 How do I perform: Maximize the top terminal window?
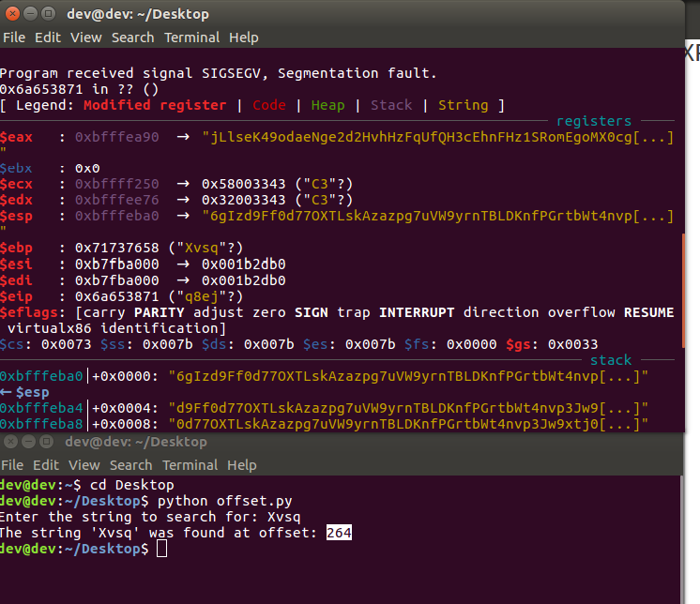coord(48,14)
